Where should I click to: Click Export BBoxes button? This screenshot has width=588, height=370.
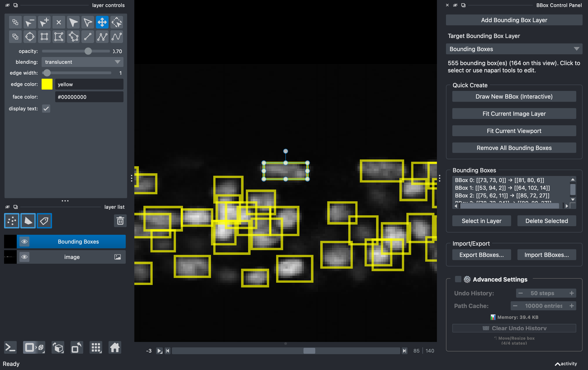(481, 255)
